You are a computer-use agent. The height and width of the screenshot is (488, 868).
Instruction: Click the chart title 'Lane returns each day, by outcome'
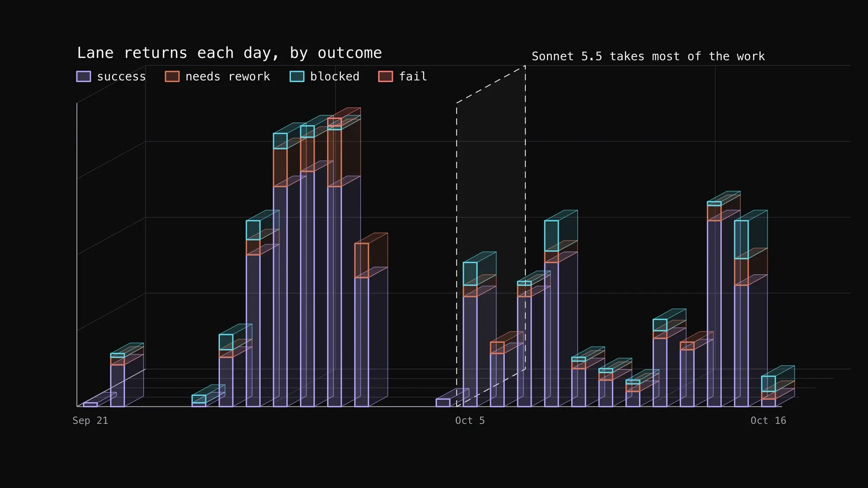point(229,53)
